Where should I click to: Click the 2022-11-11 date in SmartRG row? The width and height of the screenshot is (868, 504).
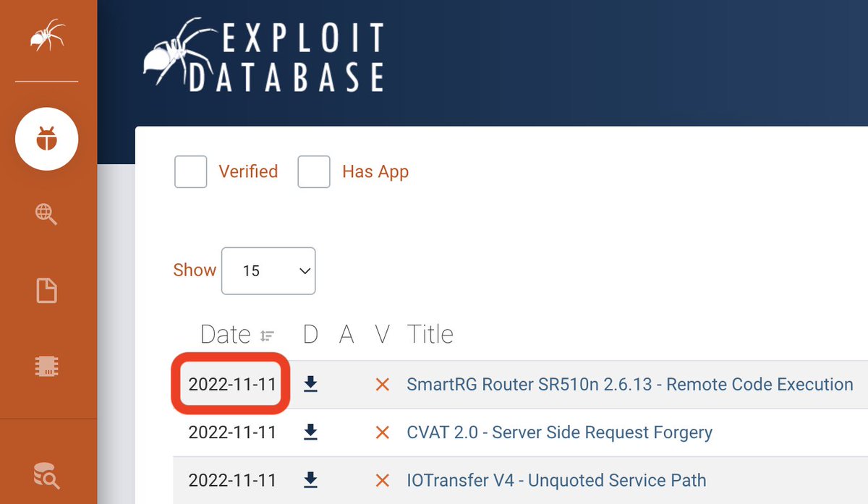pyautogui.click(x=232, y=385)
